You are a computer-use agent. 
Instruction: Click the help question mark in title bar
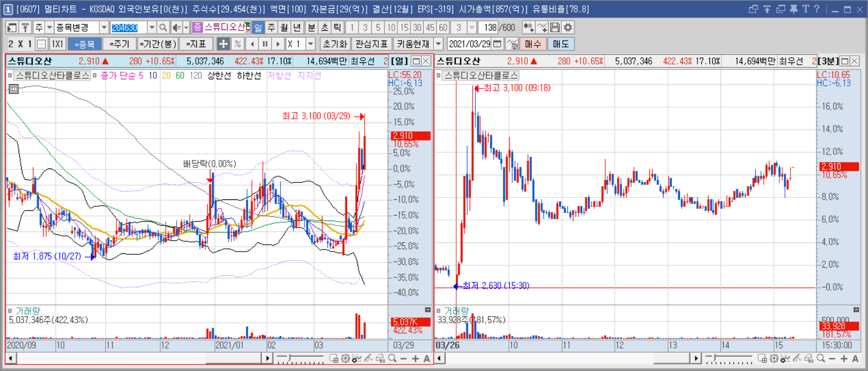(817, 9)
